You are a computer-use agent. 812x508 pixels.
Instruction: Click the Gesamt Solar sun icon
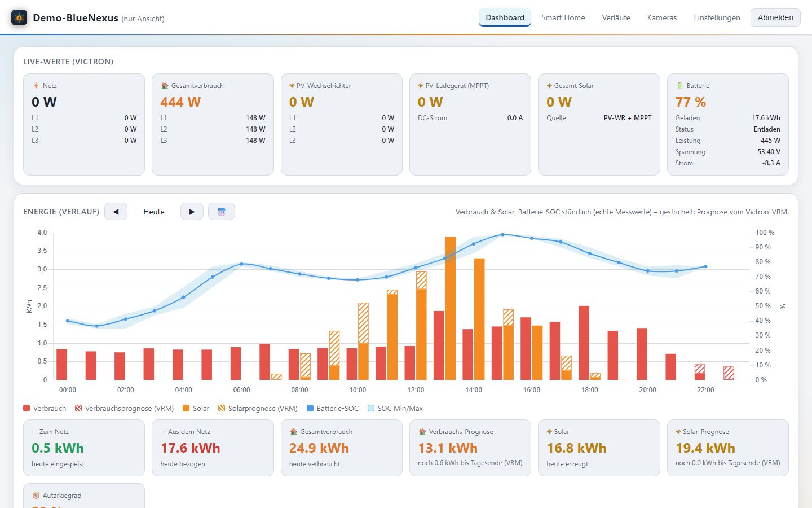pyautogui.click(x=549, y=86)
